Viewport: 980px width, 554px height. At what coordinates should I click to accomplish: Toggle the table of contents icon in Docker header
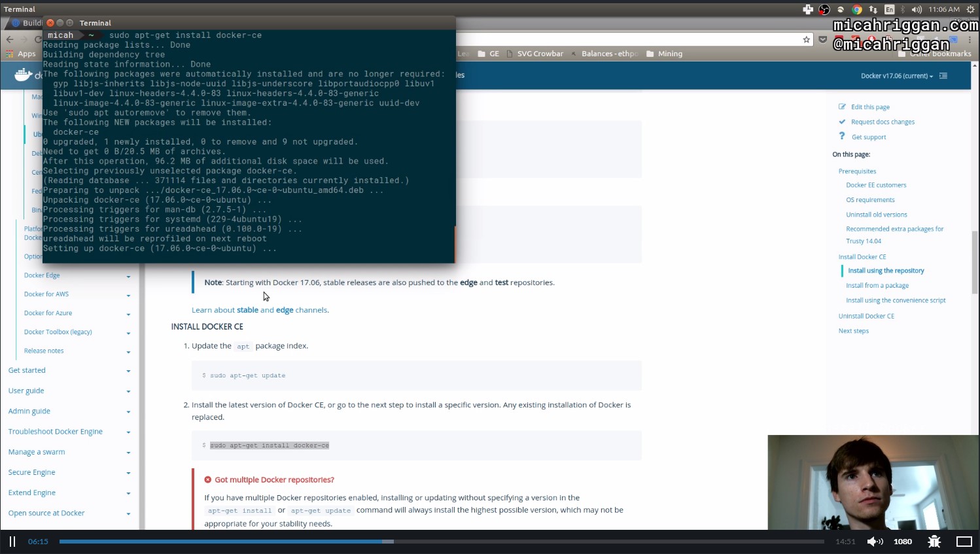(x=943, y=76)
